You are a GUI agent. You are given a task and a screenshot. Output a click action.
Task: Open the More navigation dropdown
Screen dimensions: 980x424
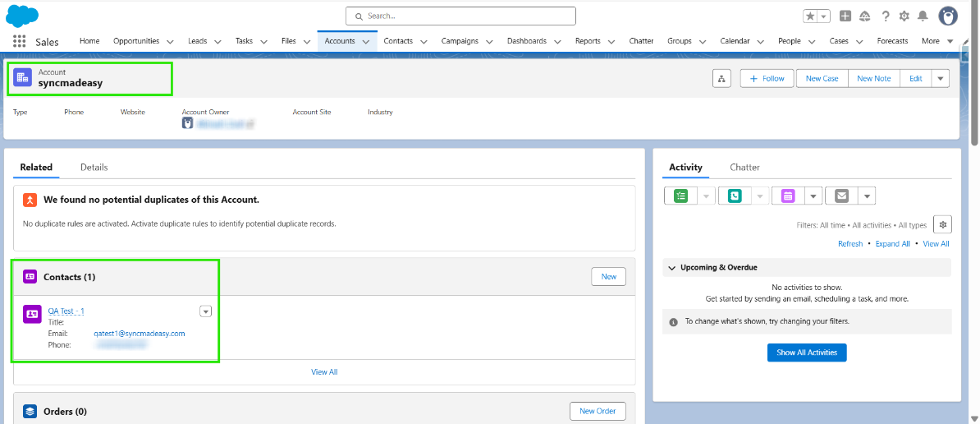point(936,41)
